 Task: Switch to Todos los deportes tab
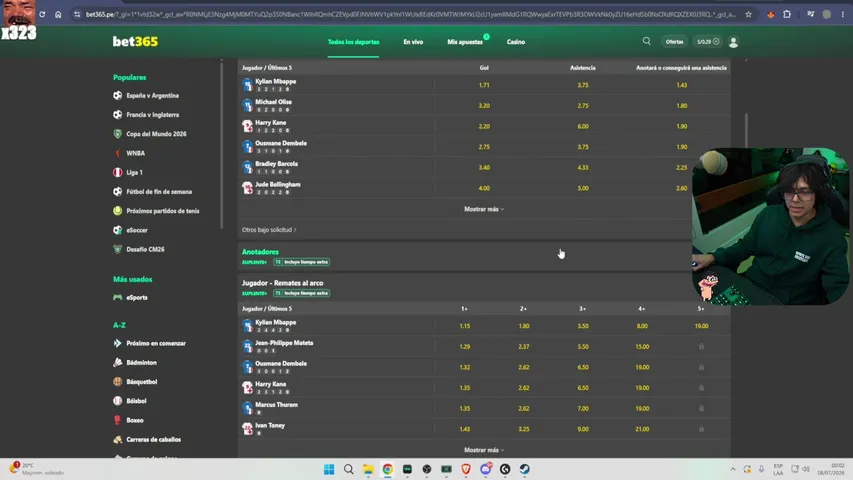coord(354,42)
